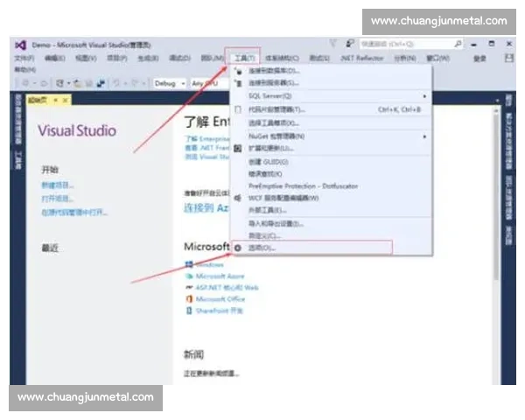Click the Extensions and Updates menu icon
This screenshot has height=420, width=525.
click(238, 149)
